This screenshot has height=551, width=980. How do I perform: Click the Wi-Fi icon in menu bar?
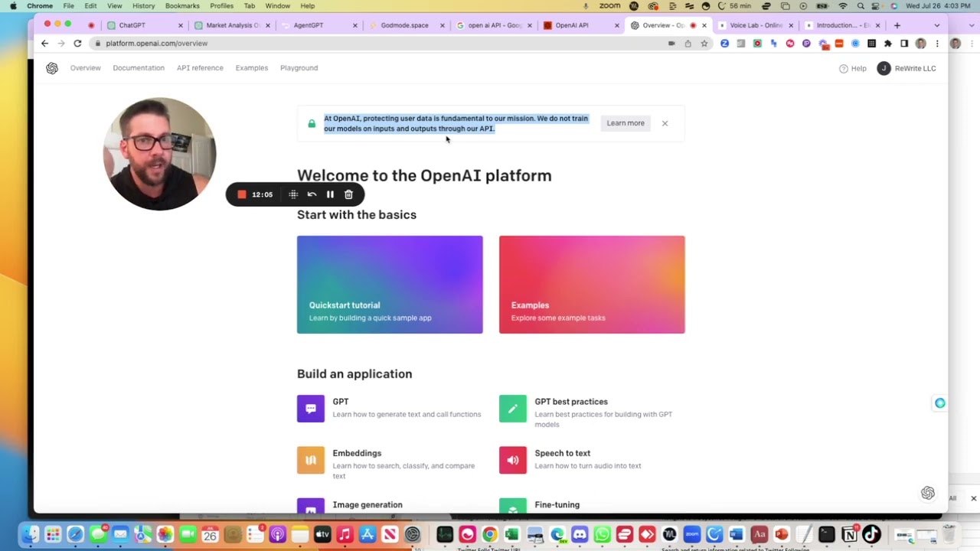pyautogui.click(x=843, y=6)
